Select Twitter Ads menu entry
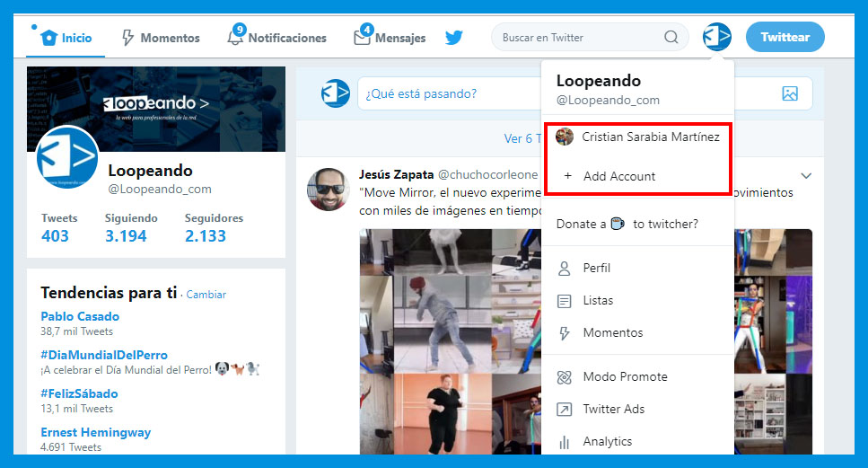The image size is (868, 468). pos(637,410)
